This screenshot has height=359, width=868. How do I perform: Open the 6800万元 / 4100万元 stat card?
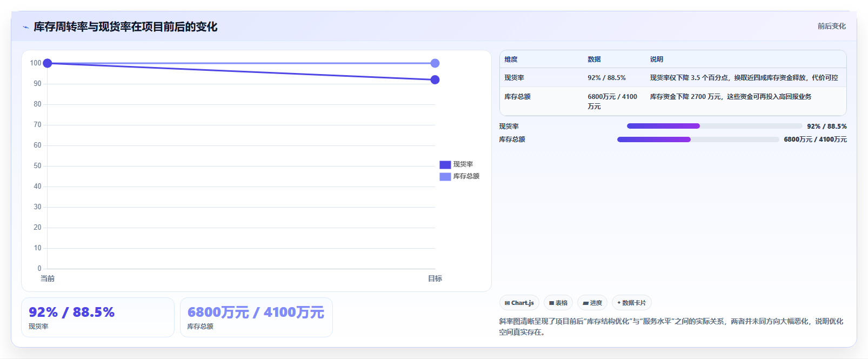[256, 317]
